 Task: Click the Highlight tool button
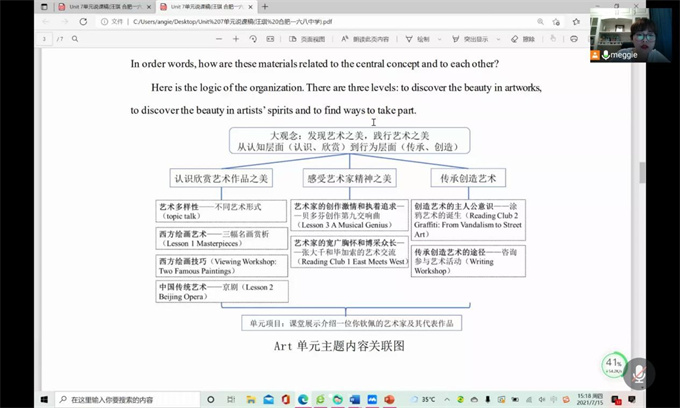[469, 39]
